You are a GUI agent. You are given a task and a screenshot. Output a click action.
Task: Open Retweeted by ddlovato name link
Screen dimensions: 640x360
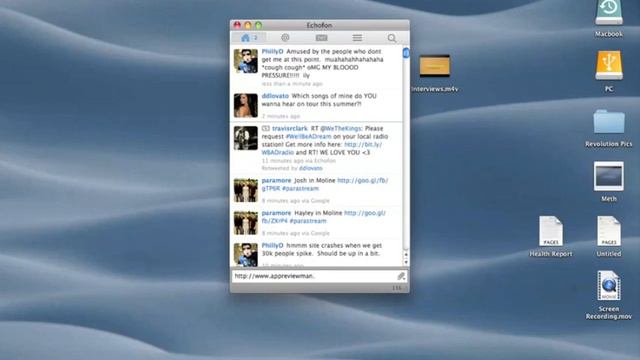[x=311, y=168]
